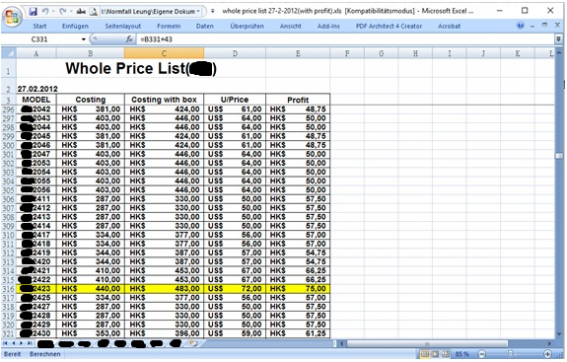Minimize the ribbon workbook window
Screen dimensions: 567x362
click(x=532, y=26)
